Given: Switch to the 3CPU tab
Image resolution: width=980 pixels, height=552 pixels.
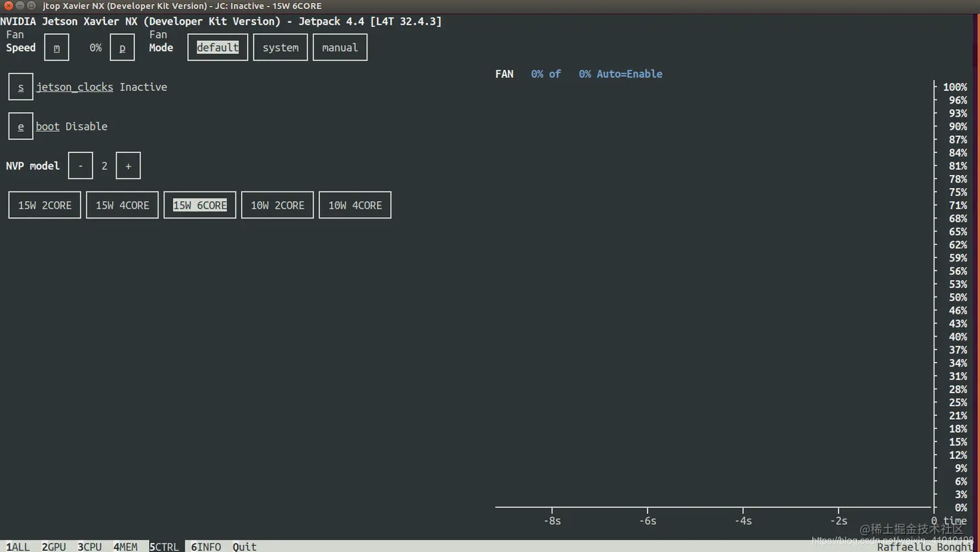Looking at the screenshot, I should pyautogui.click(x=89, y=547).
